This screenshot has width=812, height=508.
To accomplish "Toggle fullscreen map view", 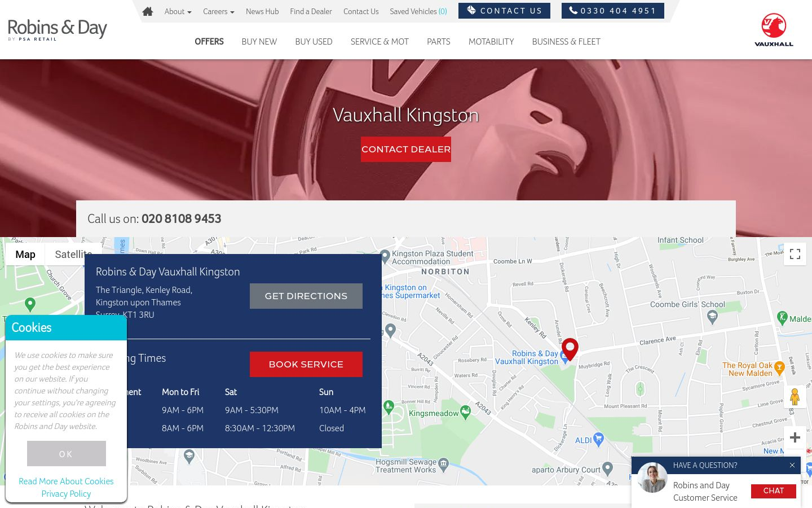I will 795,254.
